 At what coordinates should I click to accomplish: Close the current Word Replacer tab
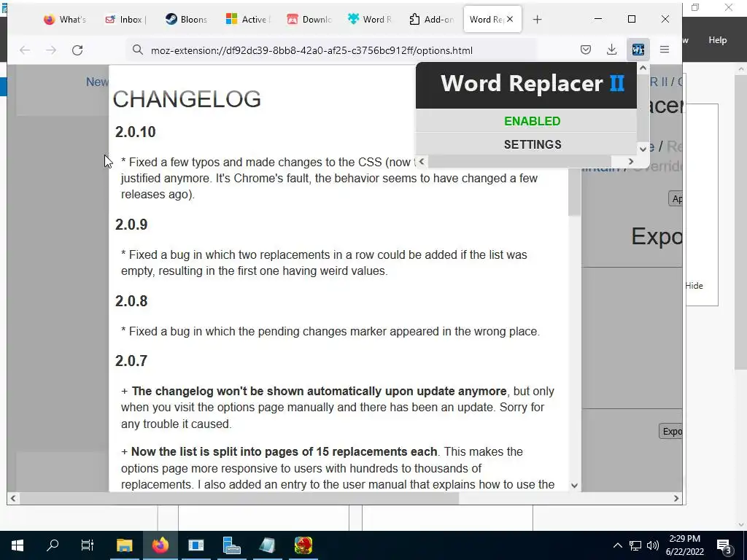pyautogui.click(x=510, y=20)
